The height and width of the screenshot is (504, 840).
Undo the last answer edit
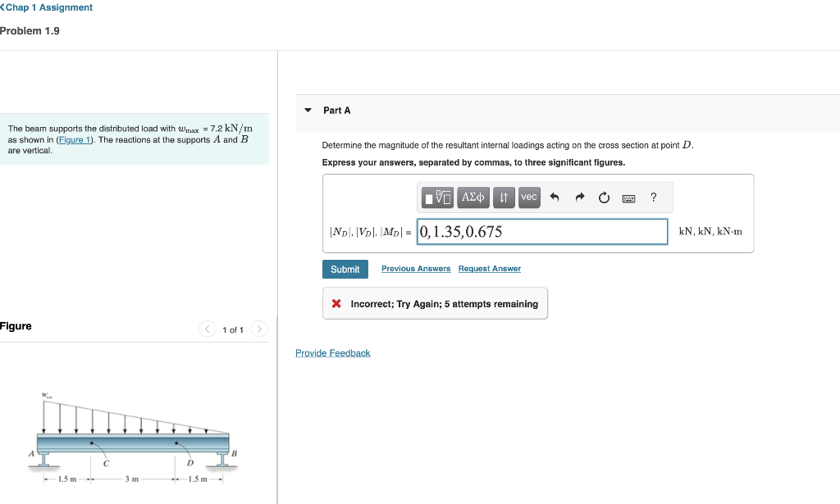555,197
